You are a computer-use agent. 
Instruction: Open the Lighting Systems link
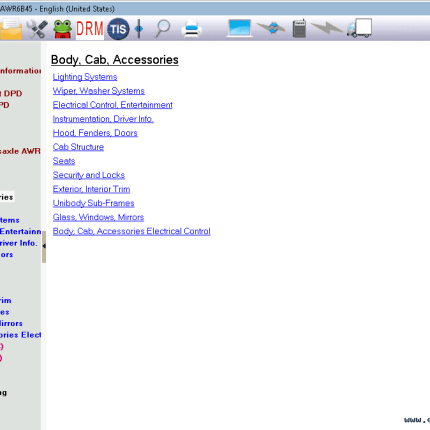[85, 77]
